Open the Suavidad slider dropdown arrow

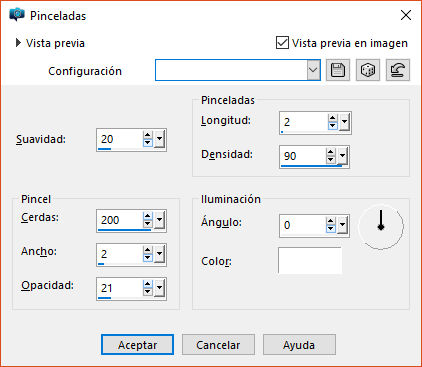[x=160, y=139]
